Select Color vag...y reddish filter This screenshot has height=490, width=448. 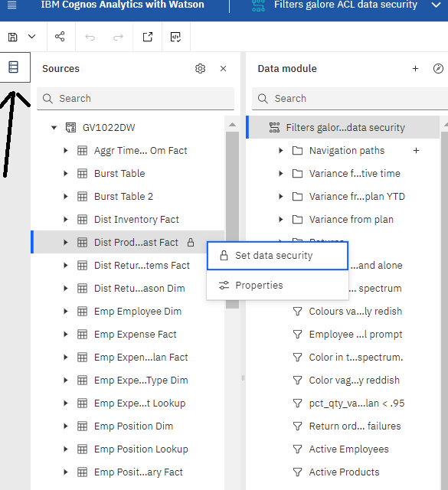[x=355, y=381]
